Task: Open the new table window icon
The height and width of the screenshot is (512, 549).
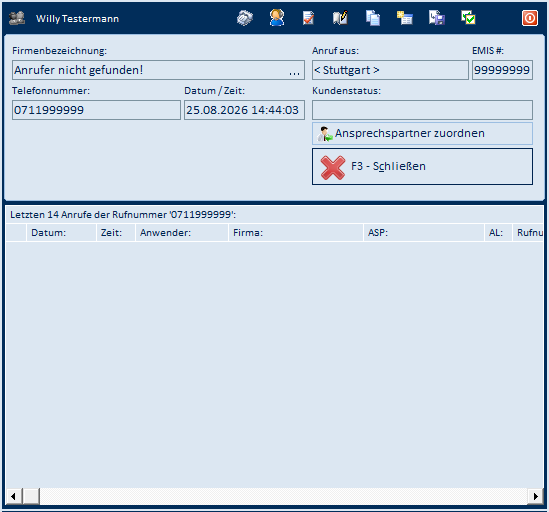Action: click(x=405, y=18)
